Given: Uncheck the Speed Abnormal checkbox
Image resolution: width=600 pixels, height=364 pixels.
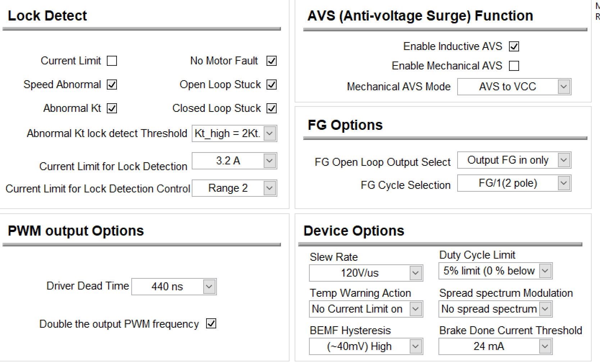Looking at the screenshot, I should 112,85.
